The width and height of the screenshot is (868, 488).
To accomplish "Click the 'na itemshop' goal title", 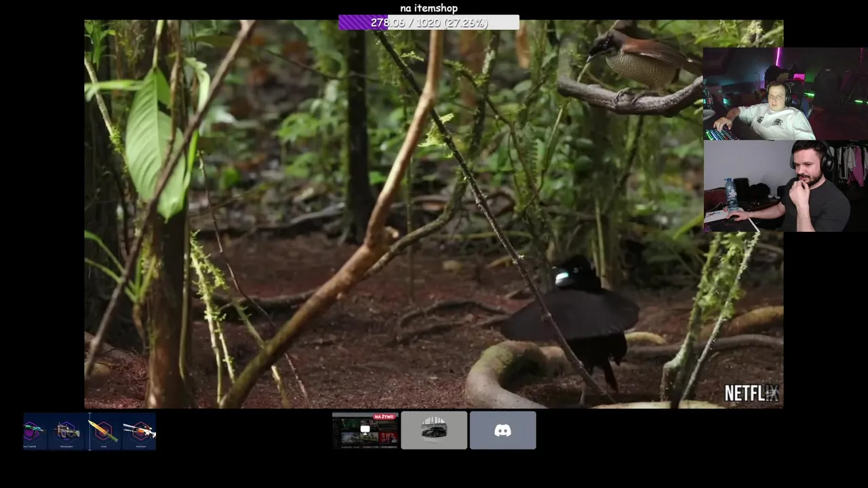I will coord(429,8).
